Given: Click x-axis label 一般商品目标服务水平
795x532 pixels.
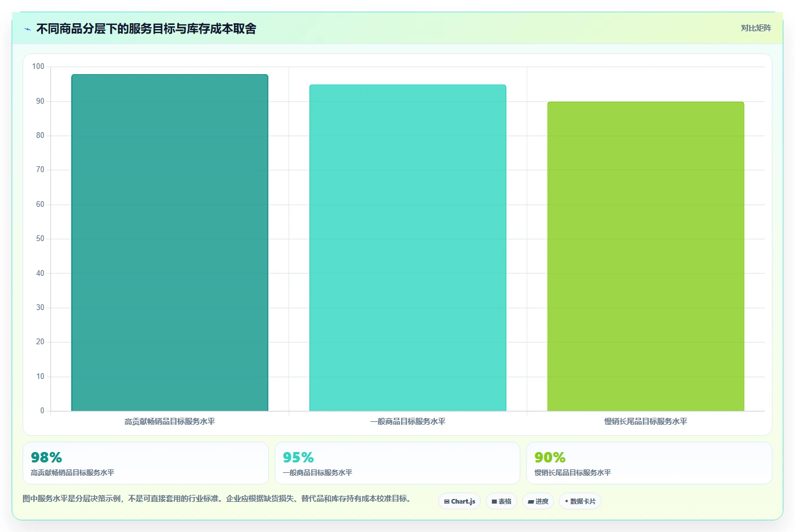Looking at the screenshot, I should (x=408, y=421).
